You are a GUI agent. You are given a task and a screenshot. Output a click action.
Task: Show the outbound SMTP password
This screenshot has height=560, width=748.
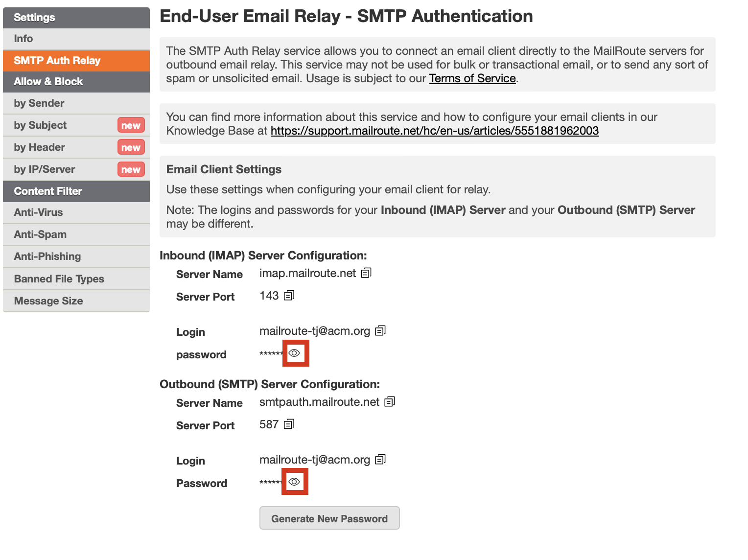[x=294, y=482]
